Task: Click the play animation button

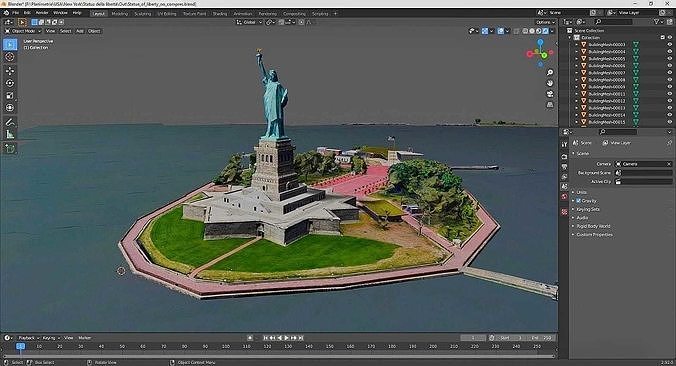Action: (286, 338)
